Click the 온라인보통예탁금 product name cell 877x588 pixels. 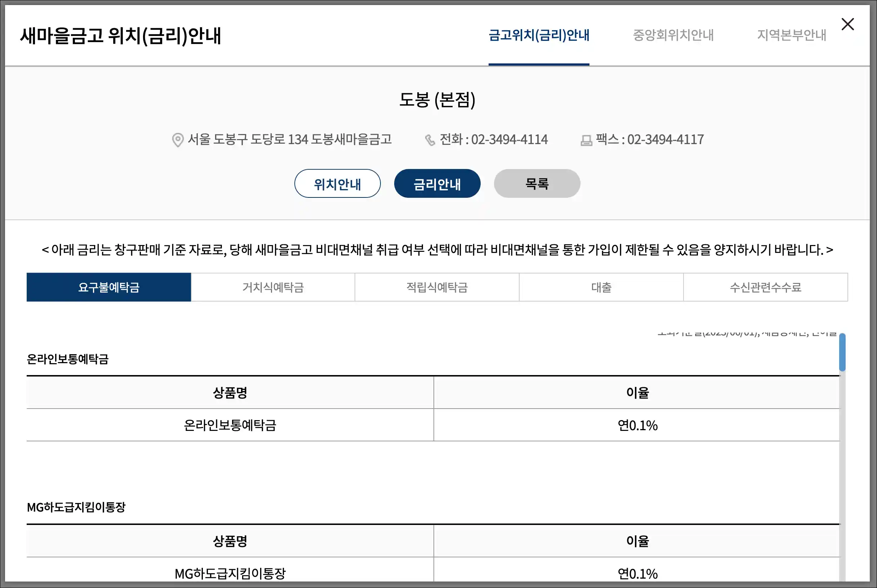pos(230,425)
